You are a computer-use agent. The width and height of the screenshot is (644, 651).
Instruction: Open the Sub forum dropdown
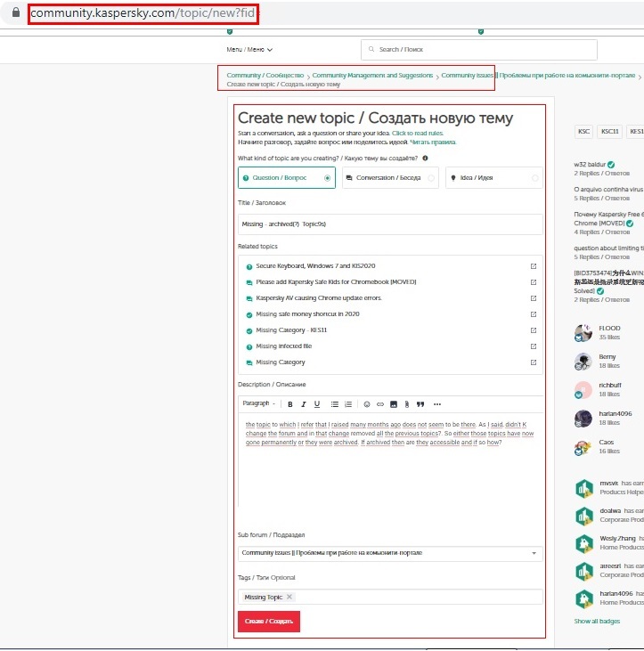pyautogui.click(x=390, y=553)
